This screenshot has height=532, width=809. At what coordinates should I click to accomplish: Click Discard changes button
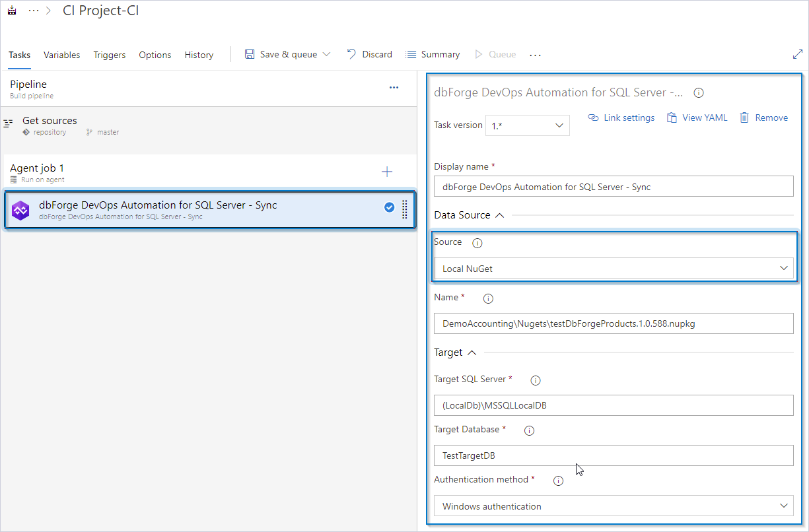[x=370, y=54]
